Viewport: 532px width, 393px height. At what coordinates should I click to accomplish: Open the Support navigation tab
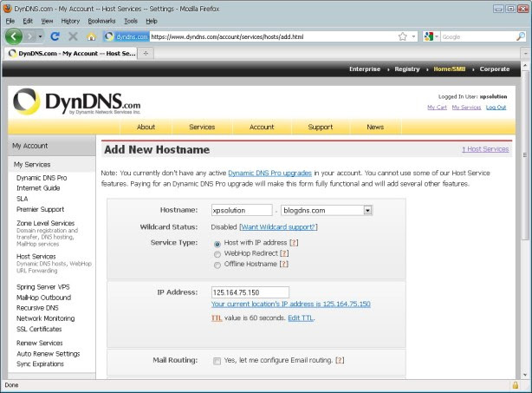[321, 127]
